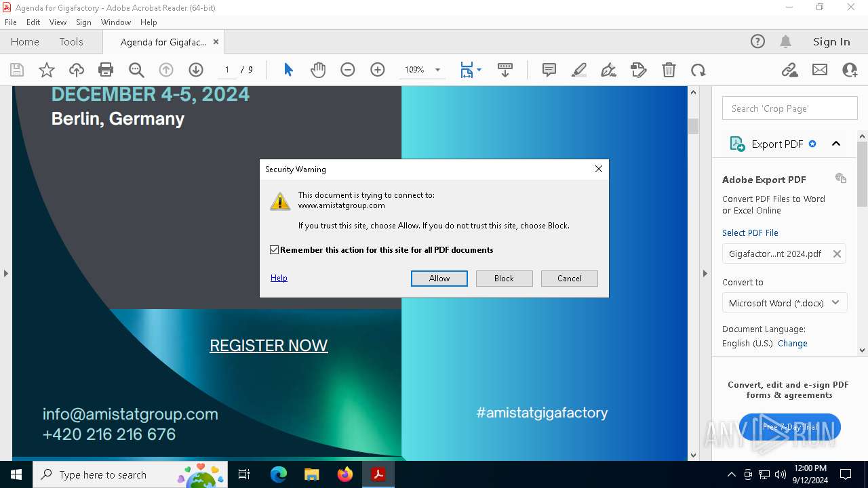
Task: Switch to the Home tab
Action: point(25,41)
